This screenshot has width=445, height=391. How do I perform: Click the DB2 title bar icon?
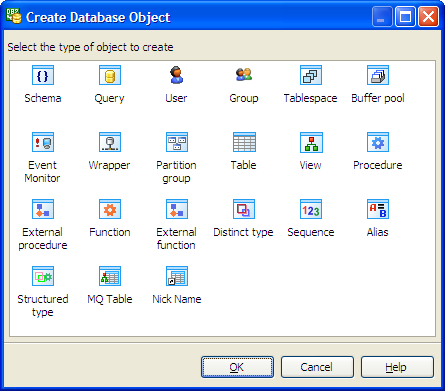pyautogui.click(x=14, y=16)
